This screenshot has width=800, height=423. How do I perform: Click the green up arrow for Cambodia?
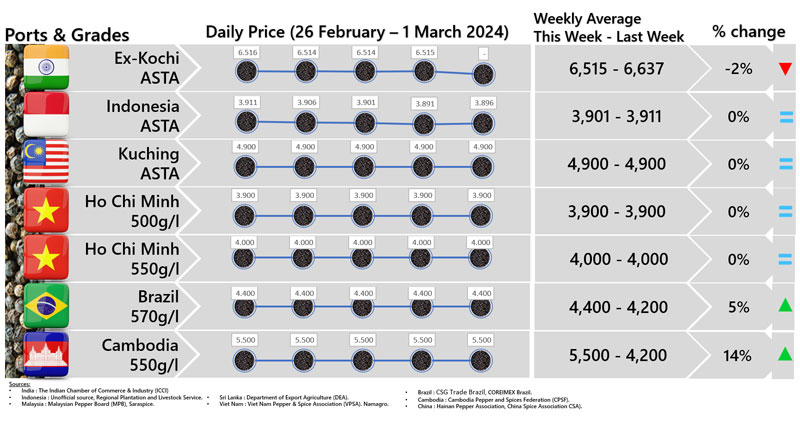(784, 354)
